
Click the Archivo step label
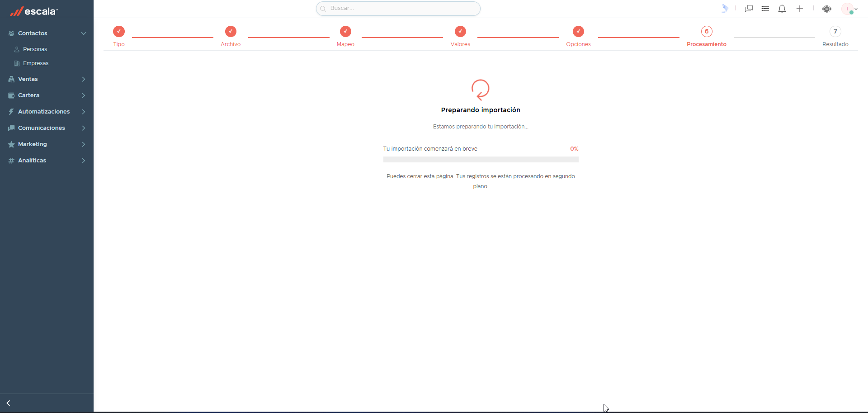231,44
